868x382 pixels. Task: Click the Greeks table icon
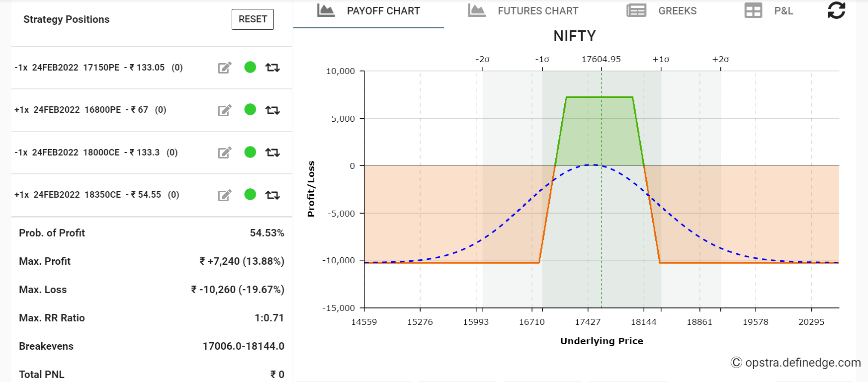pos(635,10)
